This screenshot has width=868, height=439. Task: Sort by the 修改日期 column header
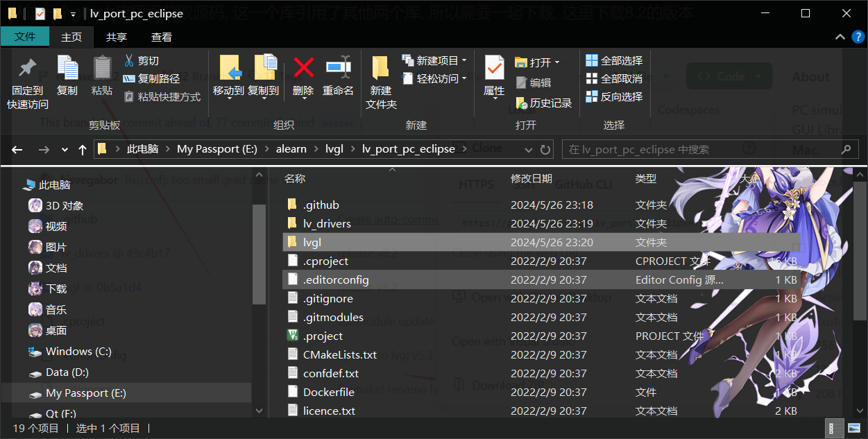pos(531,179)
